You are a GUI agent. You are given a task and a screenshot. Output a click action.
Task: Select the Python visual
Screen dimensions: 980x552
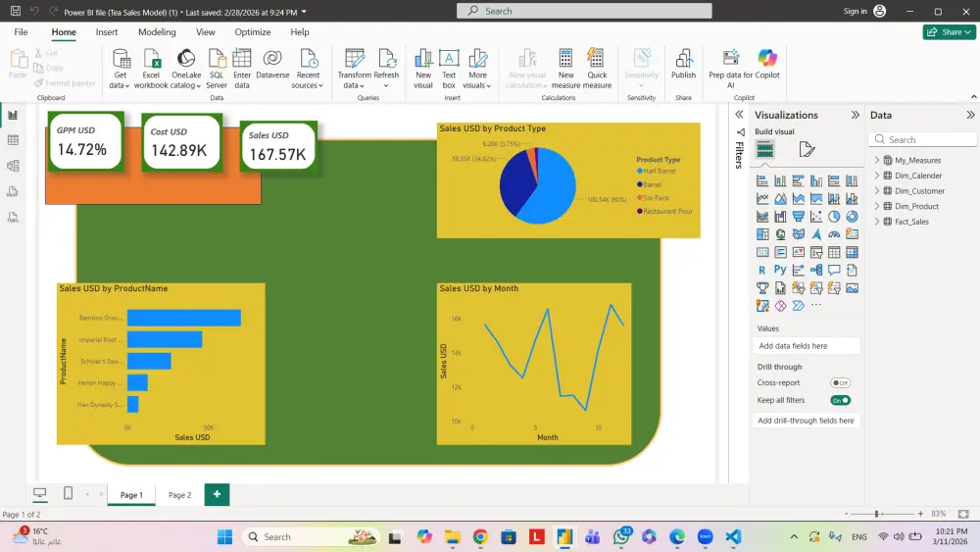coord(780,270)
